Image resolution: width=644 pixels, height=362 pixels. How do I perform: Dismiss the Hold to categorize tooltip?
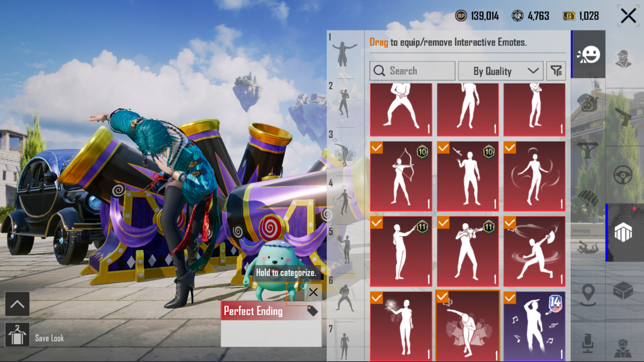(313, 292)
